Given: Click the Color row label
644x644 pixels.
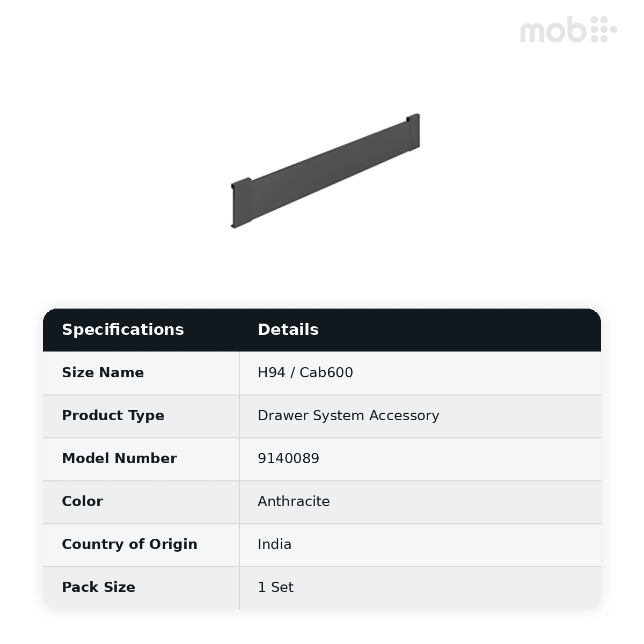Looking at the screenshot, I should tap(82, 501).
